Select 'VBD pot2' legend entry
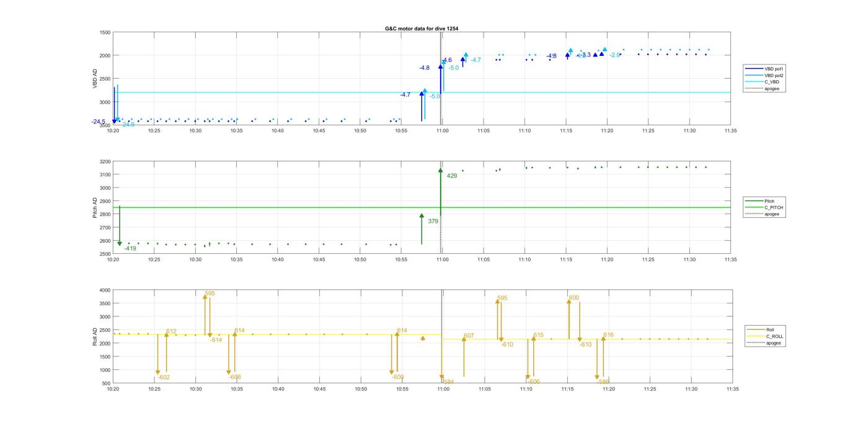Viewport: 868px width, 430px height. coord(774,75)
